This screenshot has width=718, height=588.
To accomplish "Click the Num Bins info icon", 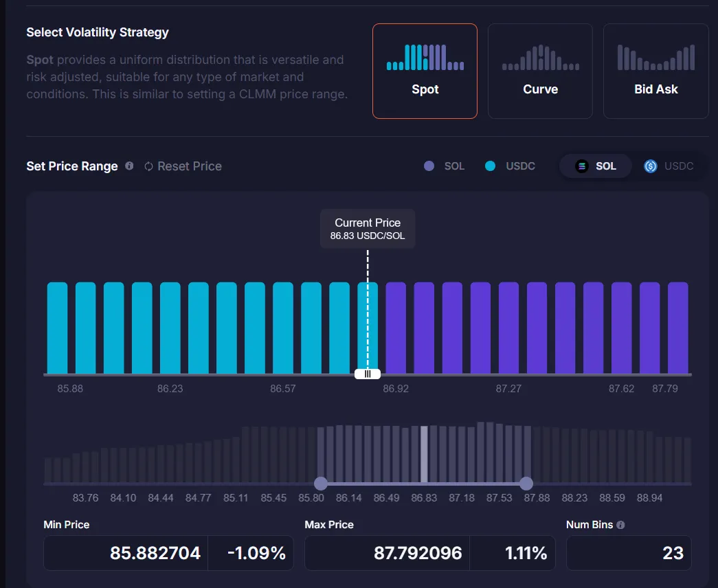I will [620, 525].
